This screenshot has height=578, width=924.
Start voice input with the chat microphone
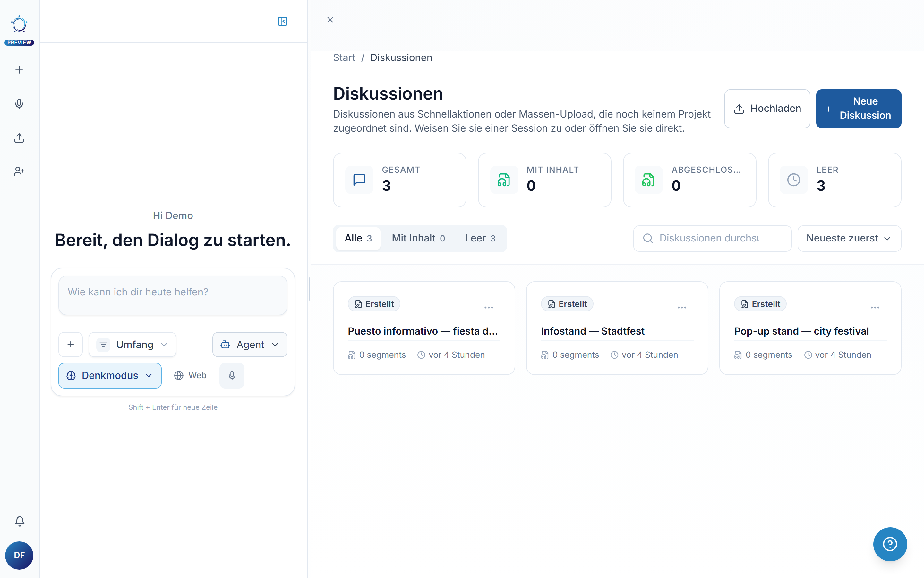[x=232, y=375]
